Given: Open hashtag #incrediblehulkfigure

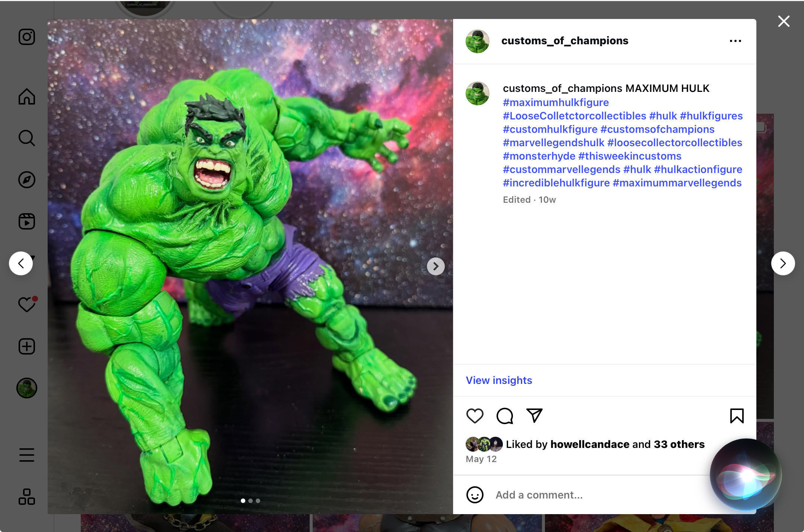Looking at the screenshot, I should (x=556, y=183).
